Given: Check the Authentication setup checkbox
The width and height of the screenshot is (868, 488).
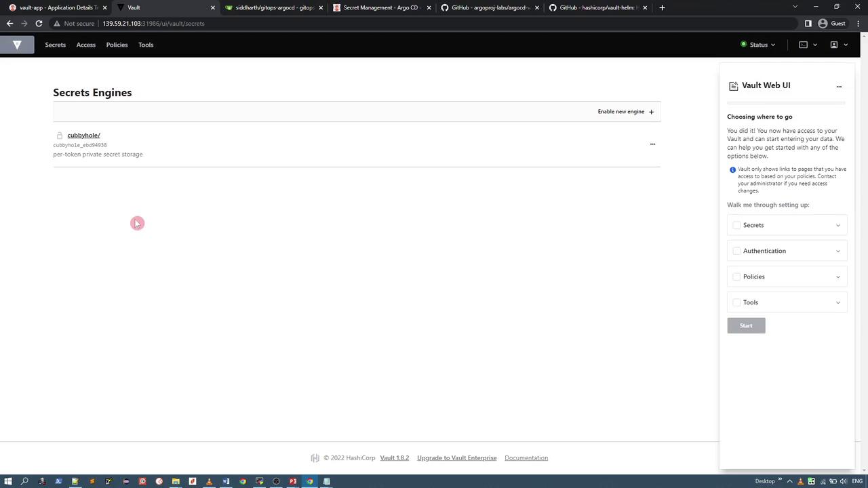Looking at the screenshot, I should point(736,251).
